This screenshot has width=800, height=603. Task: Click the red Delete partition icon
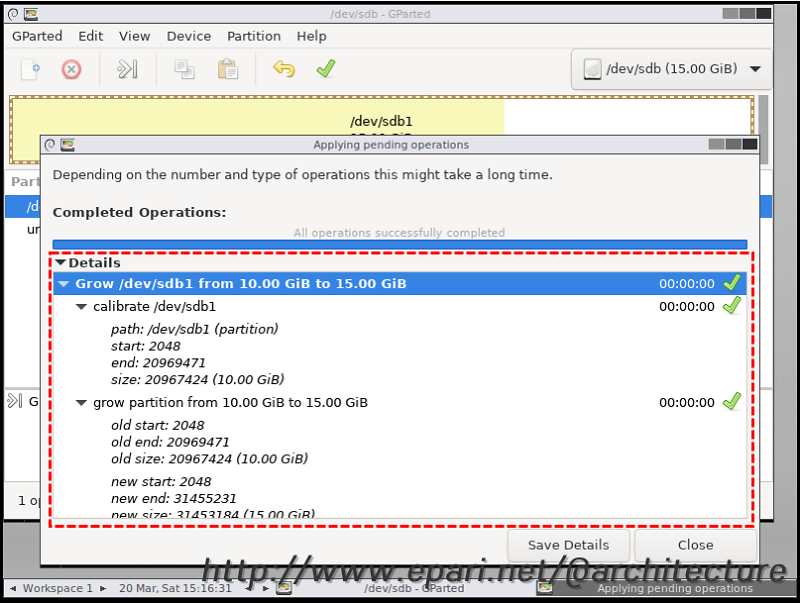(71, 69)
